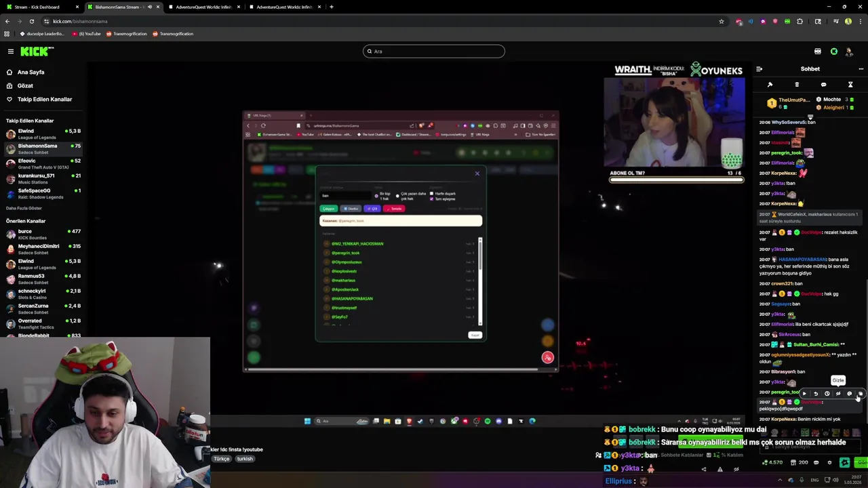Open burce recommended channel

click(43, 234)
